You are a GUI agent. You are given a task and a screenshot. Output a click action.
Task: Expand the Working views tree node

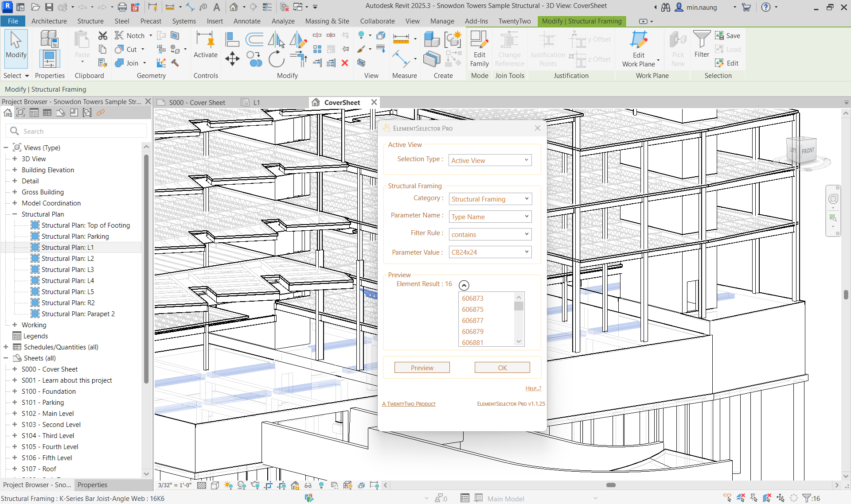[15, 325]
